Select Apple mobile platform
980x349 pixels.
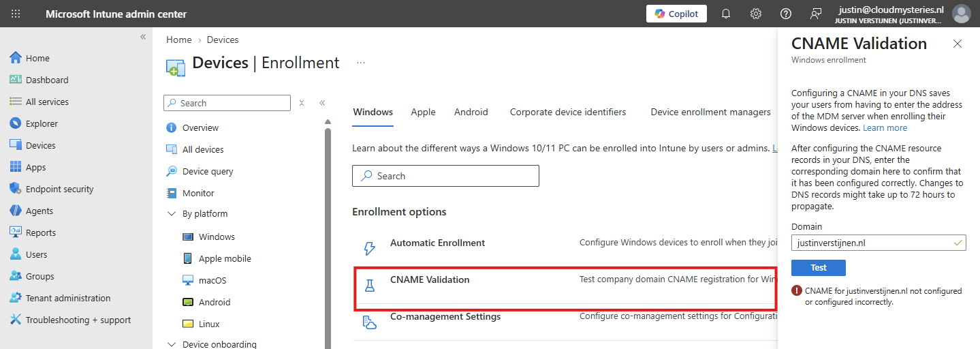(225, 258)
